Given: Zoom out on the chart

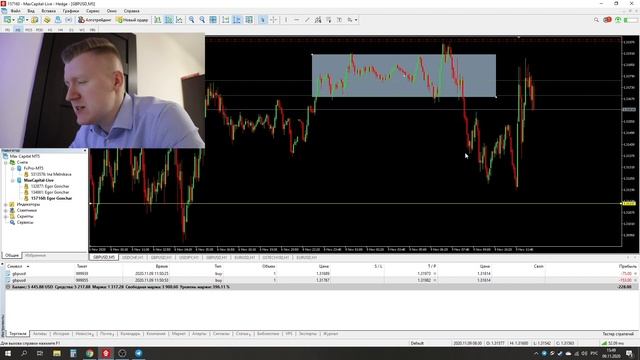Looking at the screenshot, I should (202, 20).
